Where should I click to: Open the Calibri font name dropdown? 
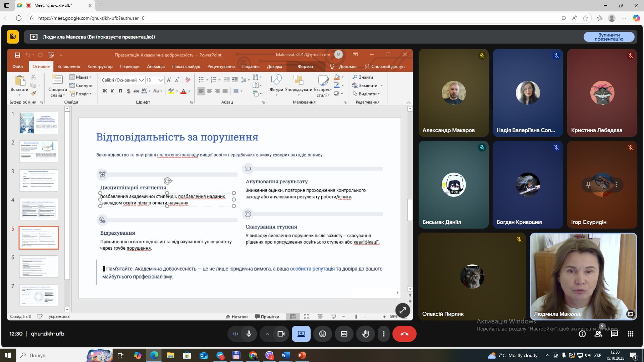[141, 80]
